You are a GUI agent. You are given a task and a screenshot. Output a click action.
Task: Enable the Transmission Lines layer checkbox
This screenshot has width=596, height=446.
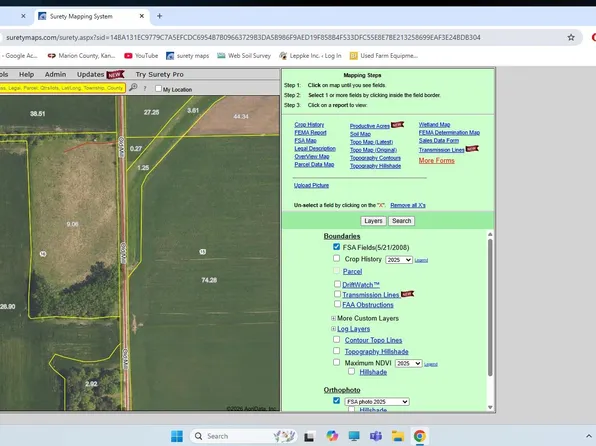pos(337,294)
